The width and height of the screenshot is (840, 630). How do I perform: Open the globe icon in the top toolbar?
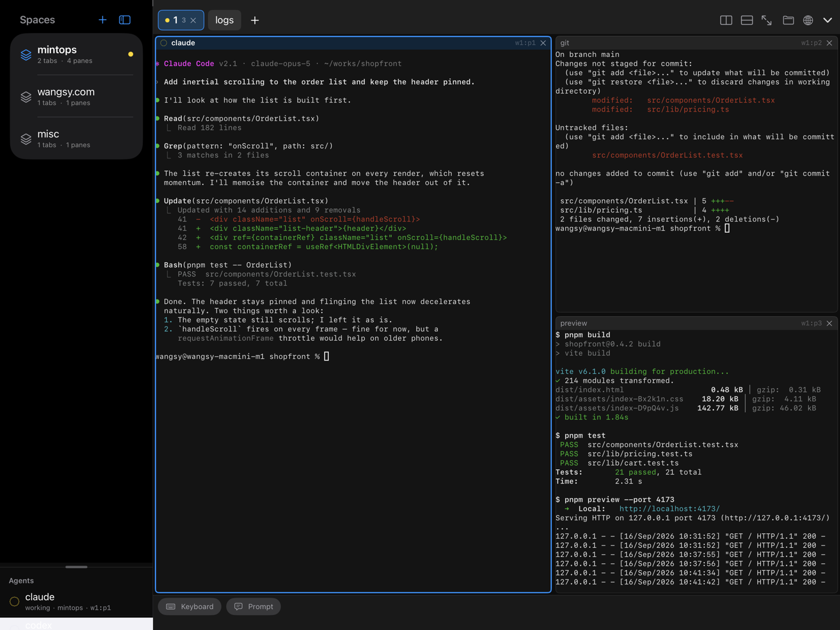[808, 20]
